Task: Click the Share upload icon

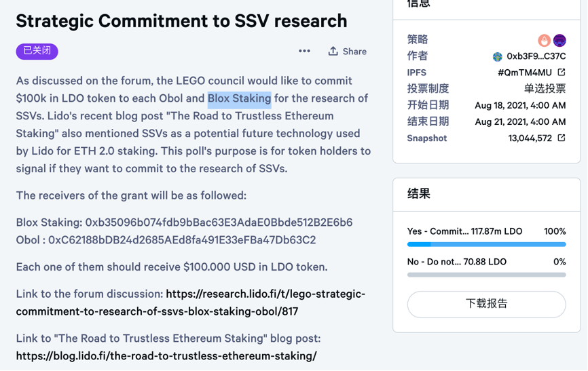Action: point(333,51)
